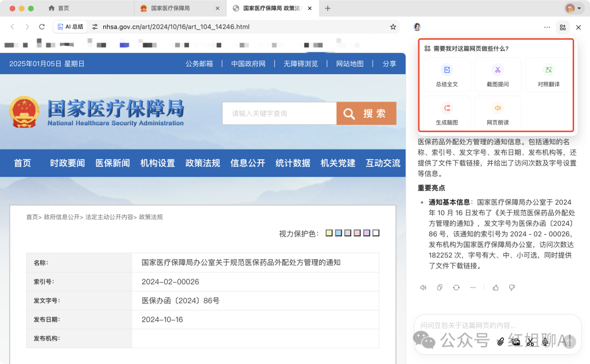Close the 国家医疗保障局 tab
Image resolution: width=590 pixels, height=364 pixels.
pyautogui.click(x=217, y=8)
